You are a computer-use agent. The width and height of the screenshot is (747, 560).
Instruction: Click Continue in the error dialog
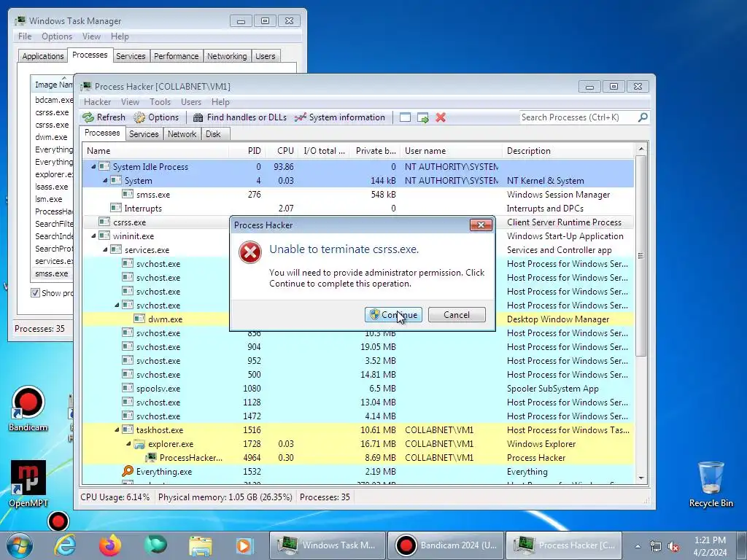[393, 315]
